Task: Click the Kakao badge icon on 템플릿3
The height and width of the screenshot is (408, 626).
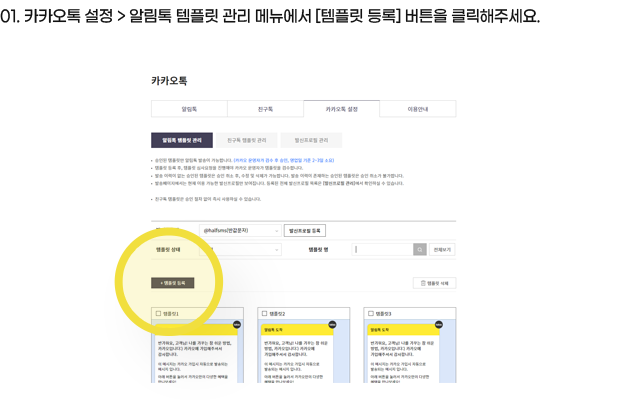Action: click(439, 325)
